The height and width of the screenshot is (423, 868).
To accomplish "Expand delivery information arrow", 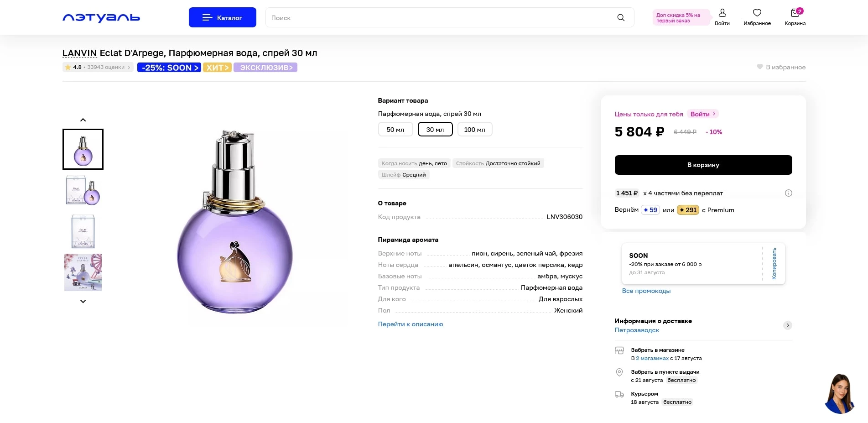I will 787,325.
